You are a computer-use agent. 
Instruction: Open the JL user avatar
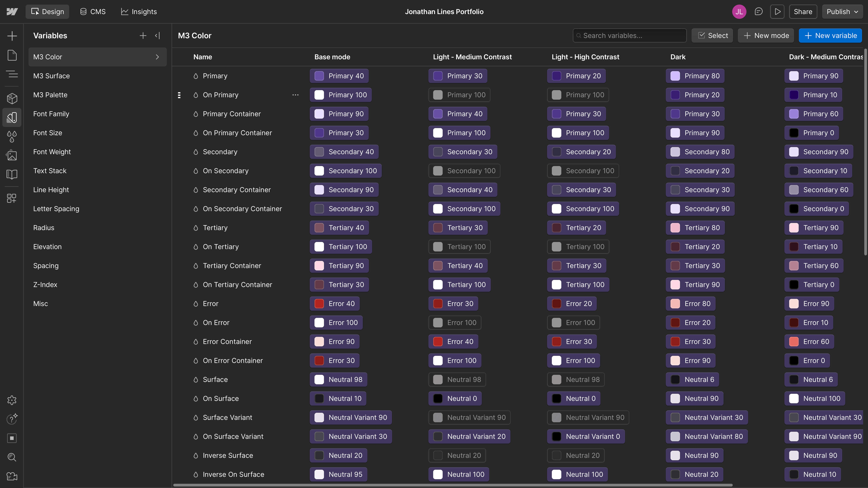click(x=739, y=12)
